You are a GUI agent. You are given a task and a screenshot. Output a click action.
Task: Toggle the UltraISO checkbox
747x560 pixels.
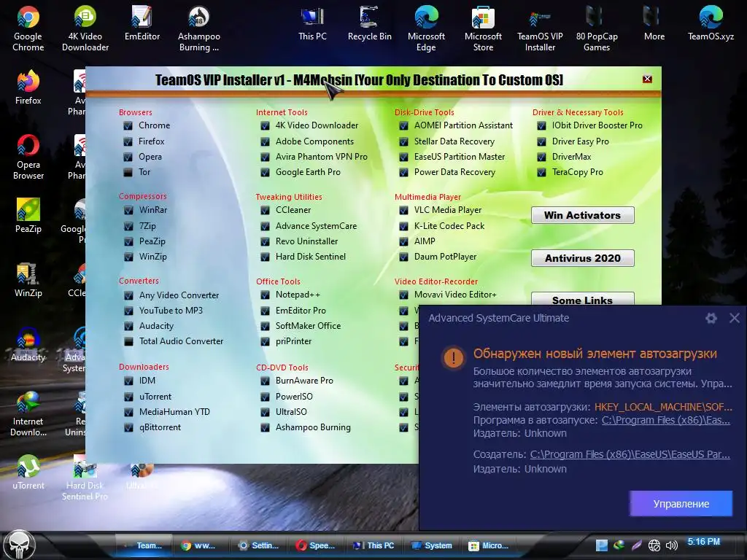point(265,413)
